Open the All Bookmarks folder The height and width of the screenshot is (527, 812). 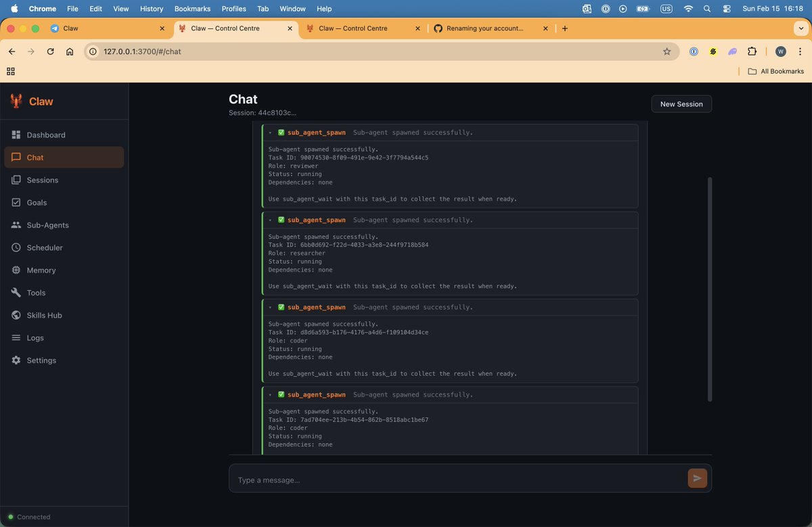click(775, 71)
